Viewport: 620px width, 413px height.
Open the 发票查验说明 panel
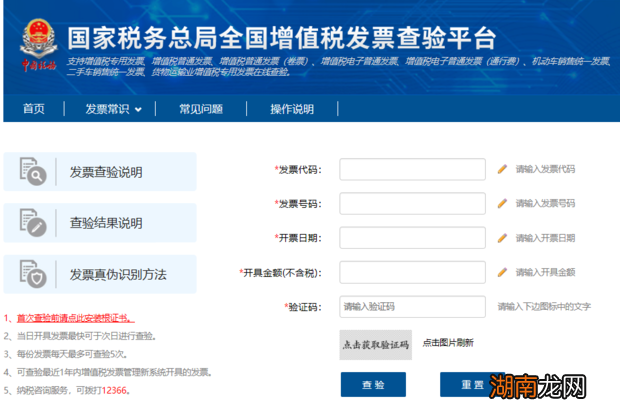coord(100,172)
